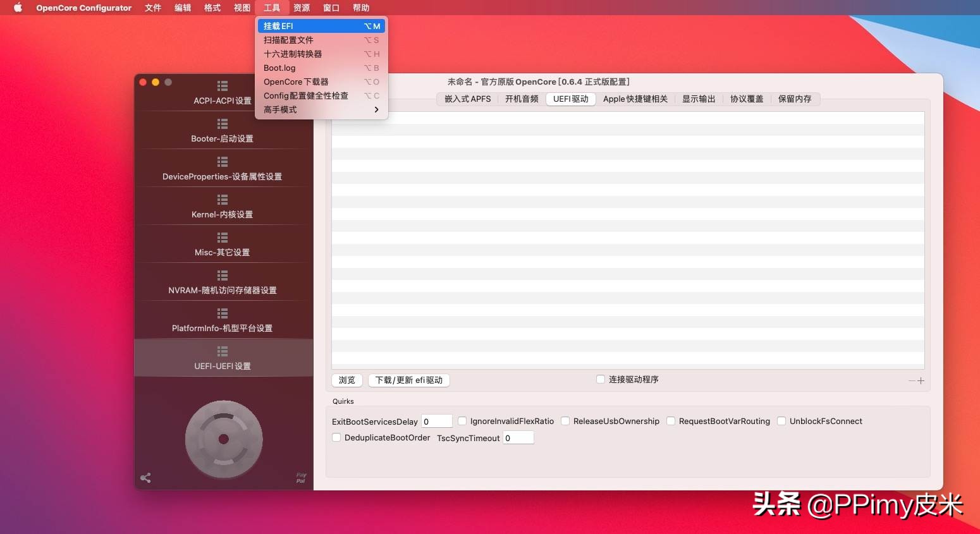
Task: Click the TscSyncTimeout input field
Action: click(x=518, y=437)
